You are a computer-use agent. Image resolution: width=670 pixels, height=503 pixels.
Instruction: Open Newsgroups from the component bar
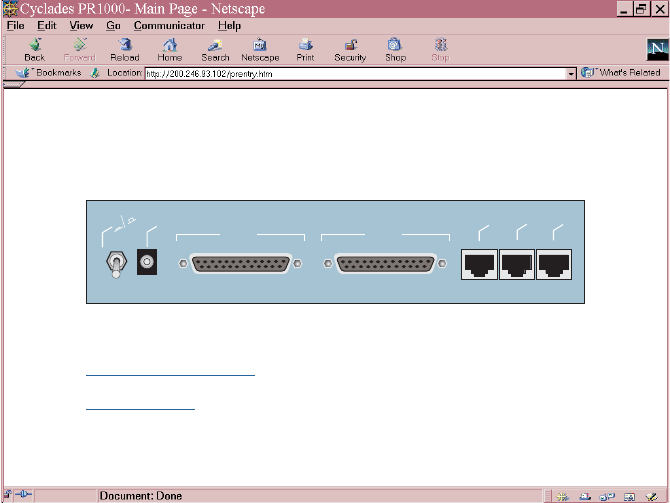point(607,496)
